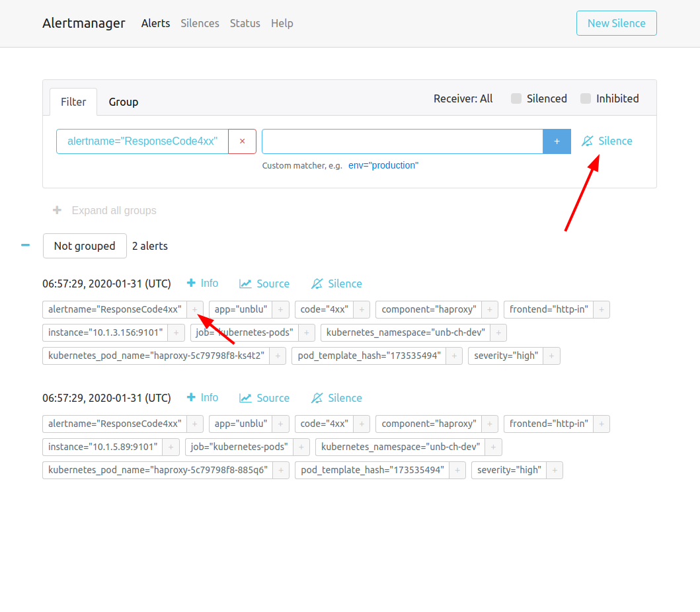The height and width of the screenshot is (612, 700).
Task: Open the Silences page in navbar
Action: 200,23
